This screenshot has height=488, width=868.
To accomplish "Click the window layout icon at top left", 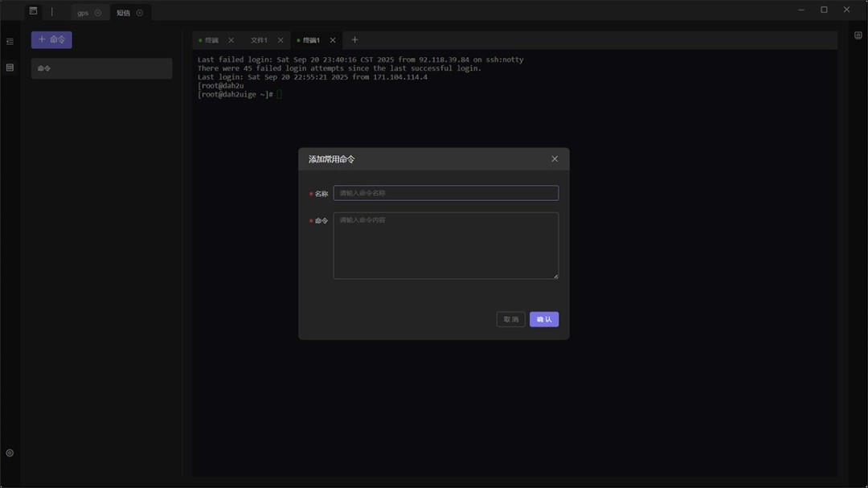I will coord(33,11).
